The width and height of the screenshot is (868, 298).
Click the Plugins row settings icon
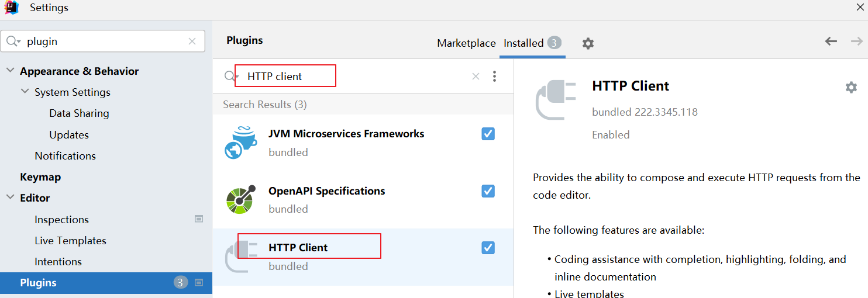pyautogui.click(x=199, y=283)
